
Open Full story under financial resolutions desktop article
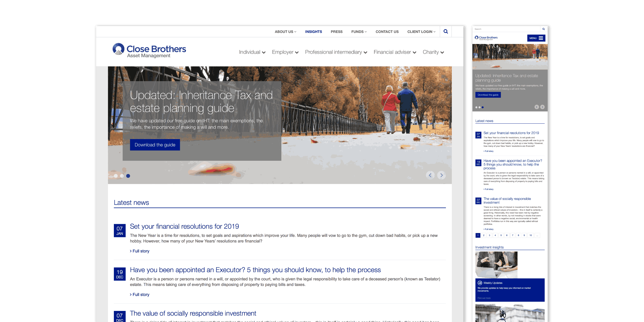tap(140, 251)
